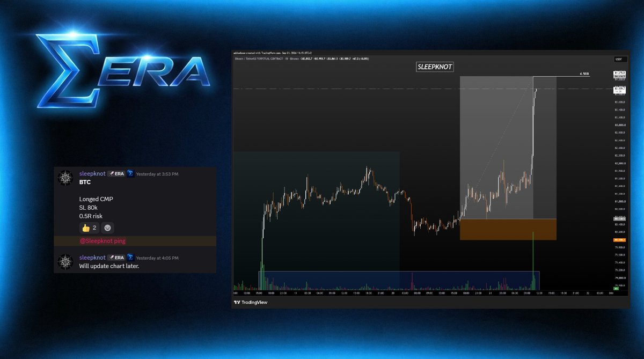
Task: Click the TradingView logo at chart bottom
Action: point(251,302)
